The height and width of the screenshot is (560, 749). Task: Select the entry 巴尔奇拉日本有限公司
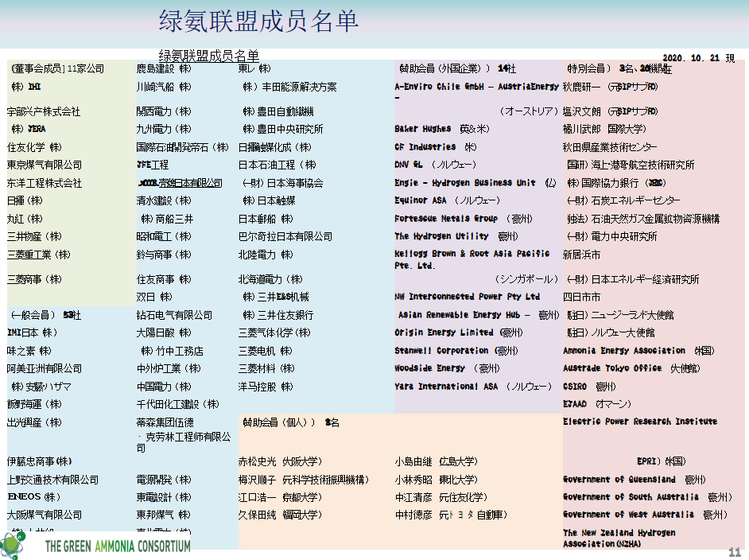[285, 236]
